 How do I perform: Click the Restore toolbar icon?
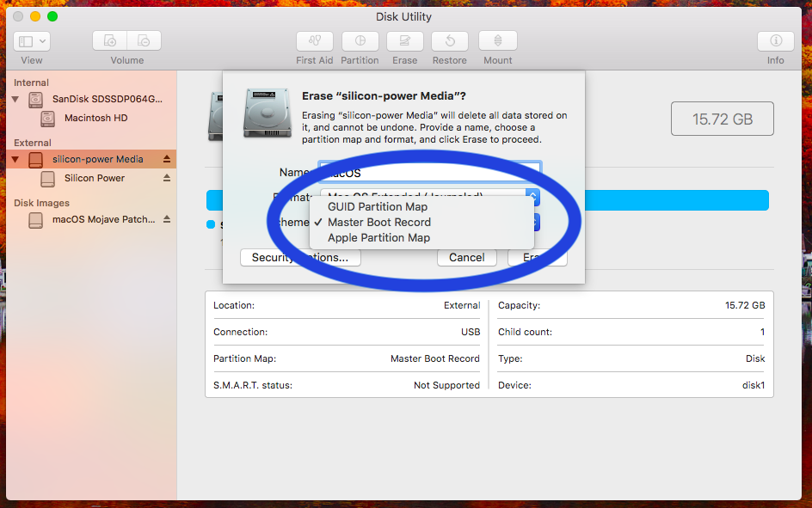point(450,41)
